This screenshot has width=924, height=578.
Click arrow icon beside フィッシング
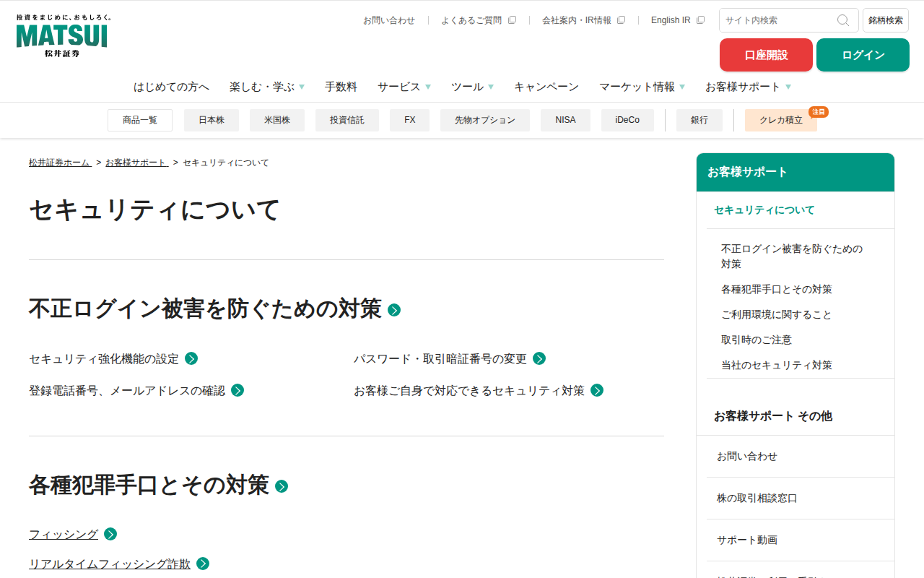(x=110, y=534)
